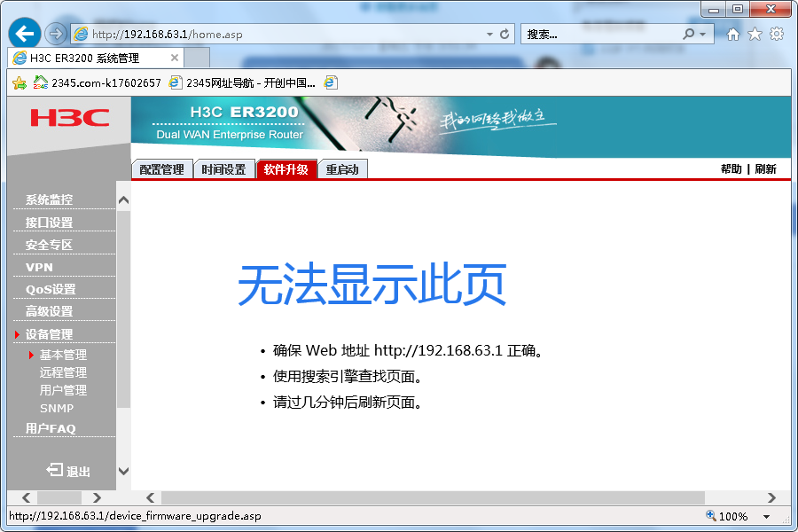Switch to 配置管理 tab

162,169
